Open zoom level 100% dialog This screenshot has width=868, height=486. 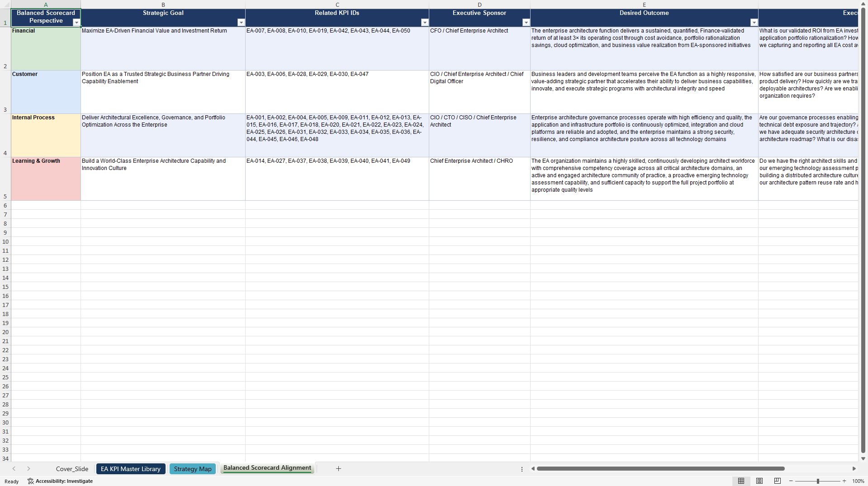point(858,481)
